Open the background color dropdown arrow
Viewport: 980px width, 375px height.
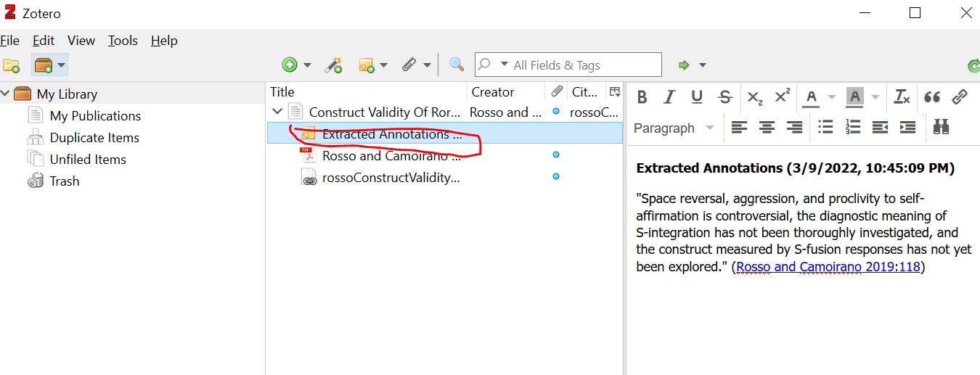(x=875, y=96)
